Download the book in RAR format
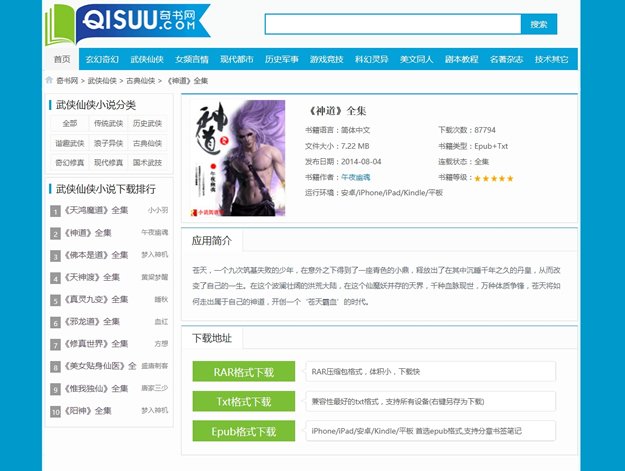 [x=244, y=372]
